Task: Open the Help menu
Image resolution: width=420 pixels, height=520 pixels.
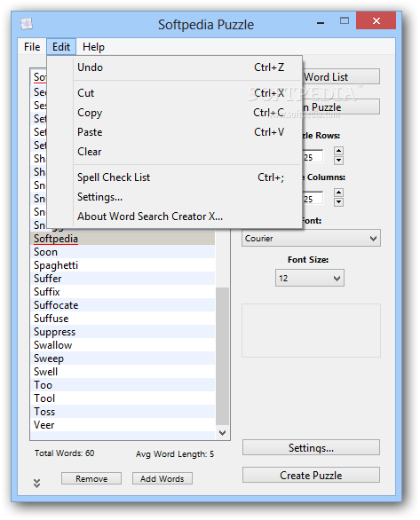Action: tap(93, 47)
